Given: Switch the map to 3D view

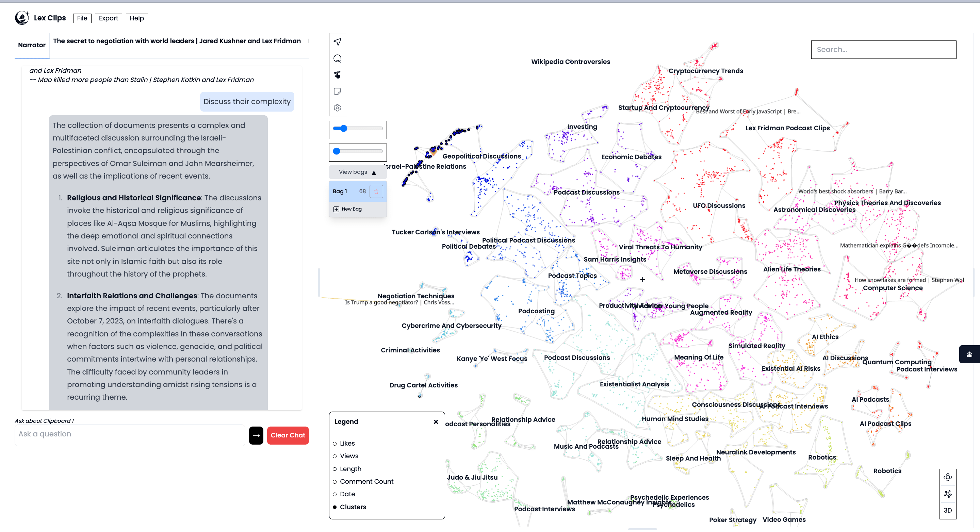Looking at the screenshot, I should 948,511.
